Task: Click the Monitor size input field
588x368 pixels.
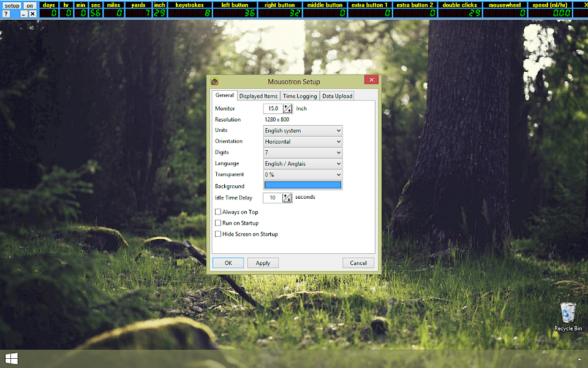Action: tap(273, 109)
